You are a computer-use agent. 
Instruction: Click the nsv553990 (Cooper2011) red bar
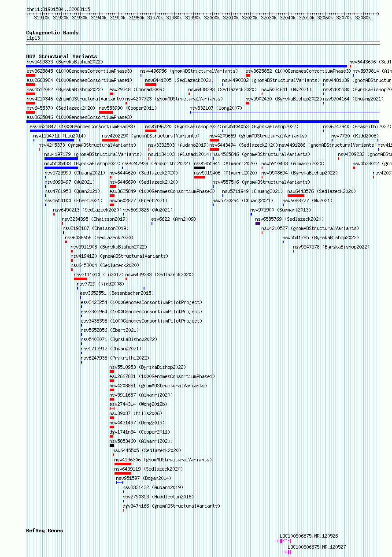click(x=106, y=112)
